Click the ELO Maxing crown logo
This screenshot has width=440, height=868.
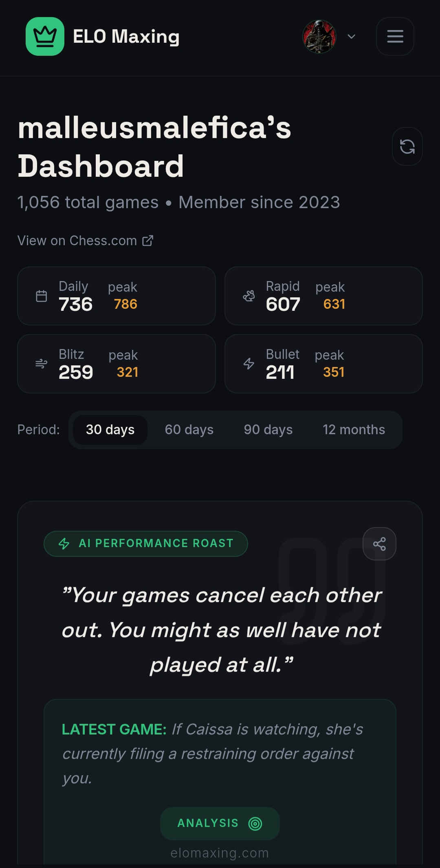click(x=45, y=36)
